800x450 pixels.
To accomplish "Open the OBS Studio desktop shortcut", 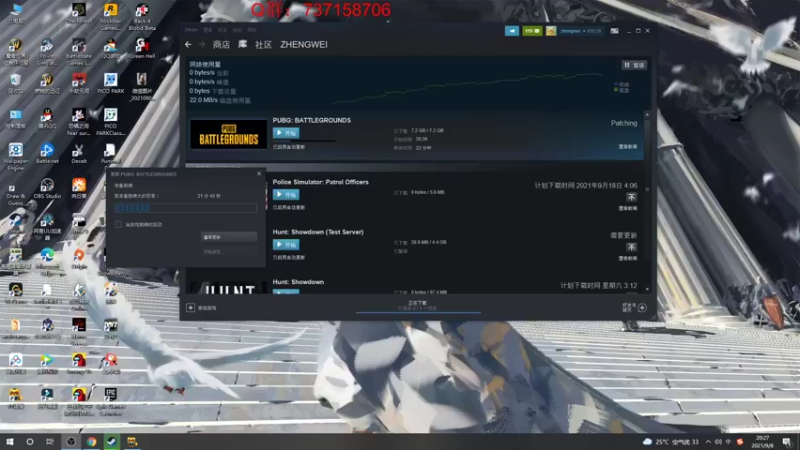I will [47, 188].
